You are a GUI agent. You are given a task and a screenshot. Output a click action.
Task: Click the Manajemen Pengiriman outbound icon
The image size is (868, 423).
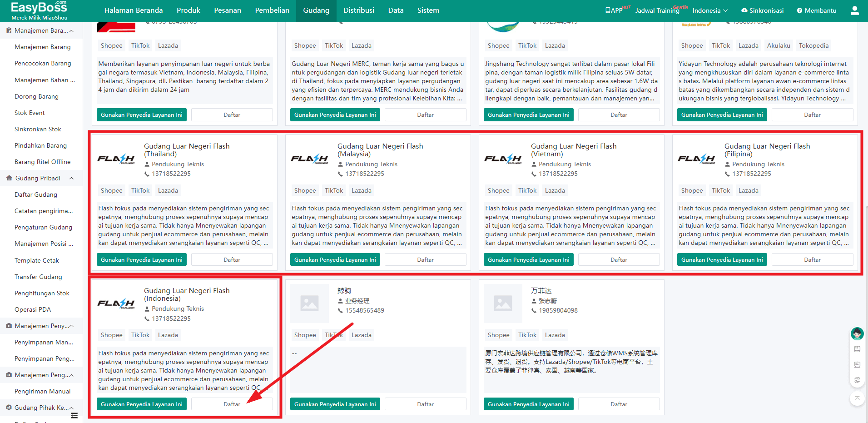[9, 375]
